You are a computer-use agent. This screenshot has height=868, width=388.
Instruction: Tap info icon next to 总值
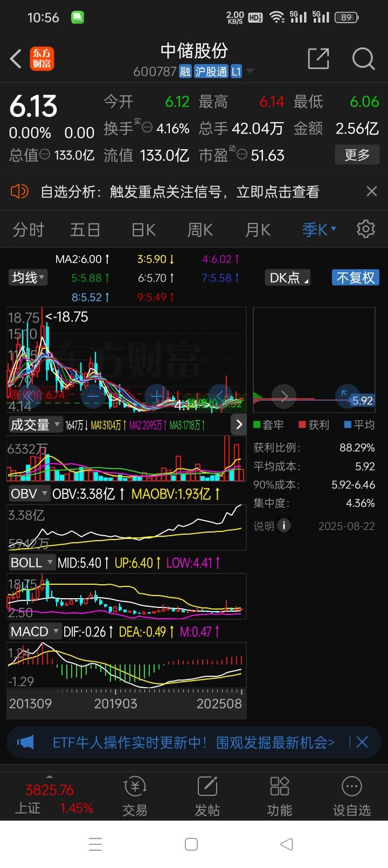[x=45, y=155]
